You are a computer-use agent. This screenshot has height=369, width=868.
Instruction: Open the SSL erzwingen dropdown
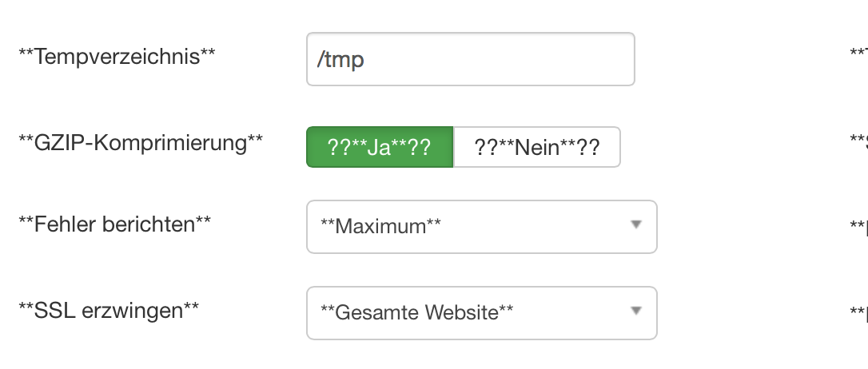[x=481, y=312]
